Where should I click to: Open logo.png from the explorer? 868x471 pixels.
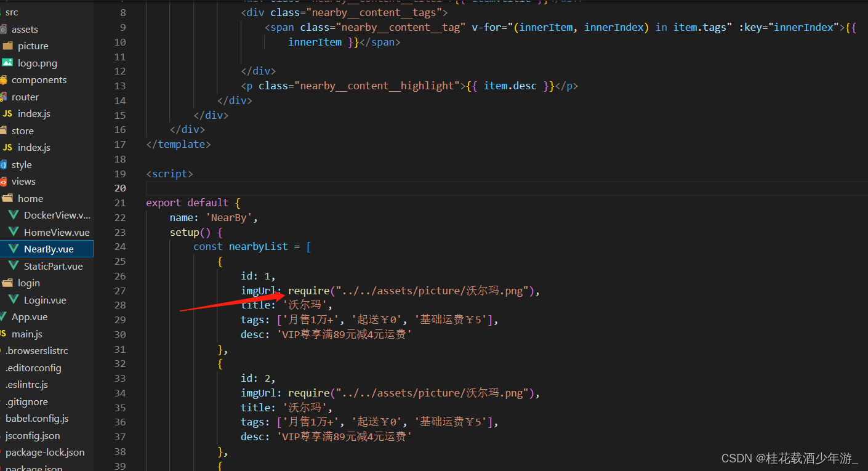coord(38,63)
